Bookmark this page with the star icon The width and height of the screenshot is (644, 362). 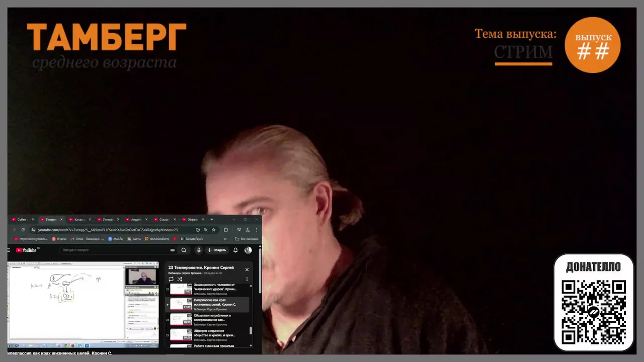click(x=213, y=230)
